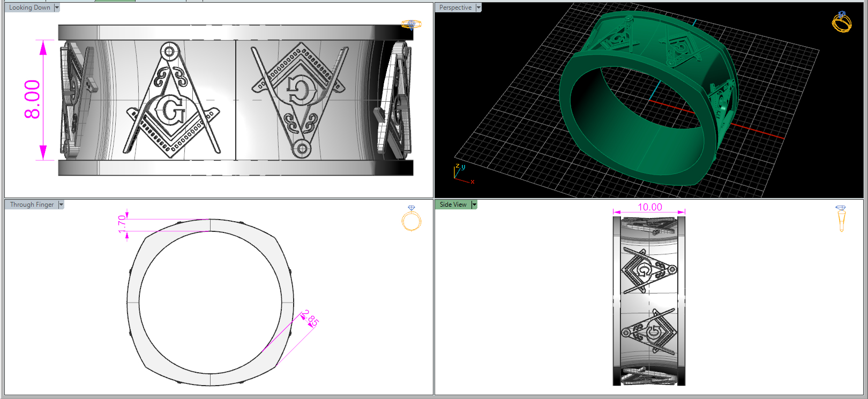
Task: Click the XYZ axis indicator in Perspective view
Action: click(x=463, y=174)
